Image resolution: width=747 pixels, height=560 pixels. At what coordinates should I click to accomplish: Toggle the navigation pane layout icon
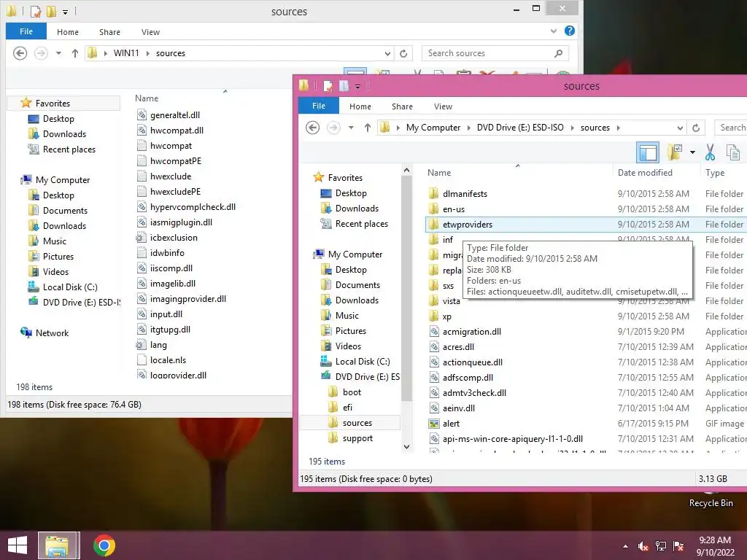[648, 152]
